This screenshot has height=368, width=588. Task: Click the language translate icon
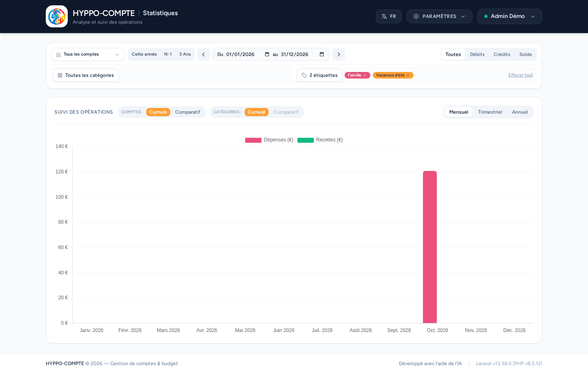(384, 16)
